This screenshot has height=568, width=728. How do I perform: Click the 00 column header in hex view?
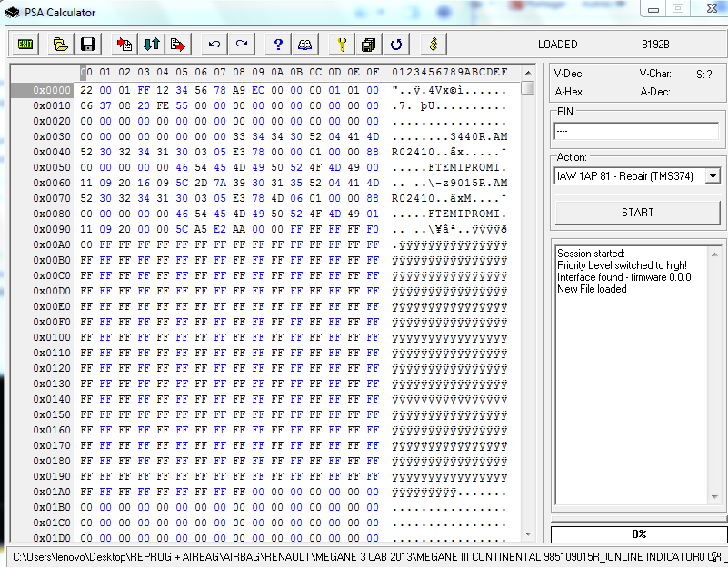click(86, 72)
